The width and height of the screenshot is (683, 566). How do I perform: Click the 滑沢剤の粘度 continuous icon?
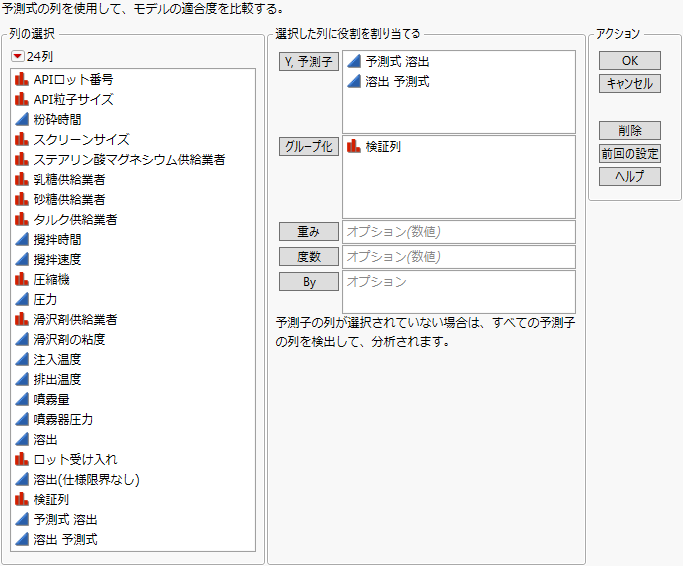coord(22,339)
